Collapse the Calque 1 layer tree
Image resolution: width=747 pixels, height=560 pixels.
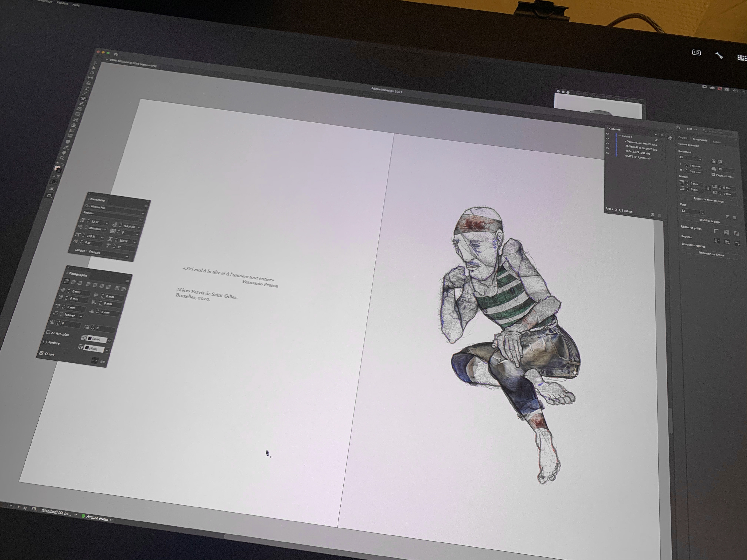619,136
